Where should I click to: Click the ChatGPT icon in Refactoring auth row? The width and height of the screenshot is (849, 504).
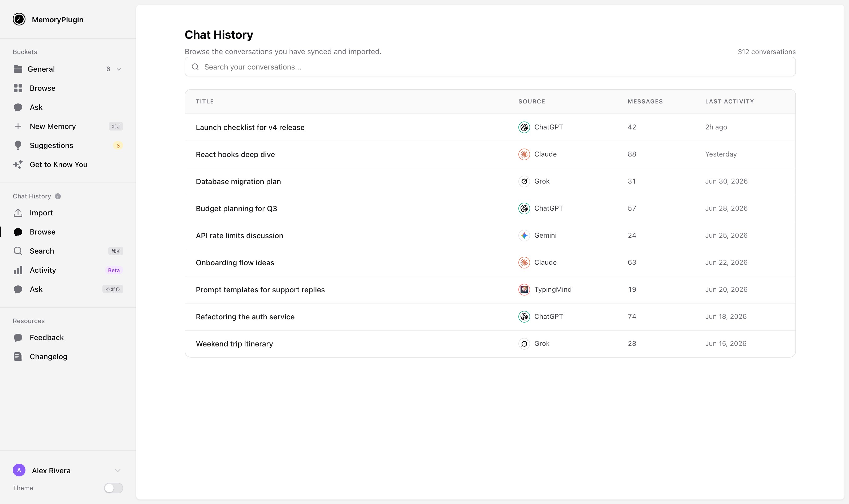[524, 316]
